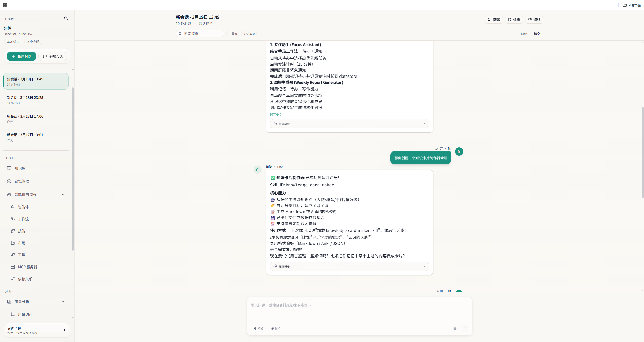Toggle the 工具 0 filter chip
Image resolution: width=644 pixels, height=342 pixels.
pyautogui.click(x=232, y=34)
